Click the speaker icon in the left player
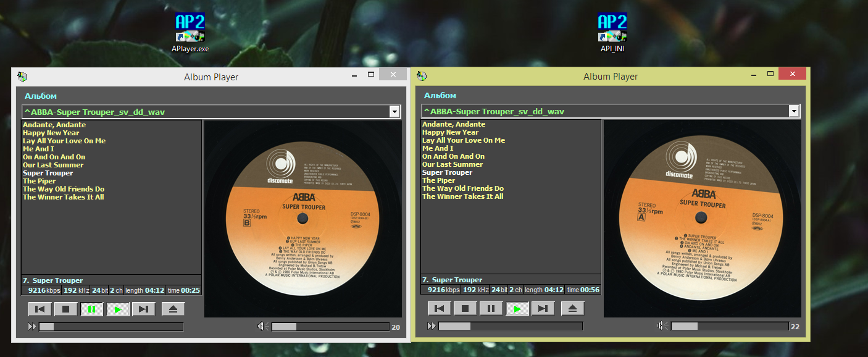 tap(262, 327)
